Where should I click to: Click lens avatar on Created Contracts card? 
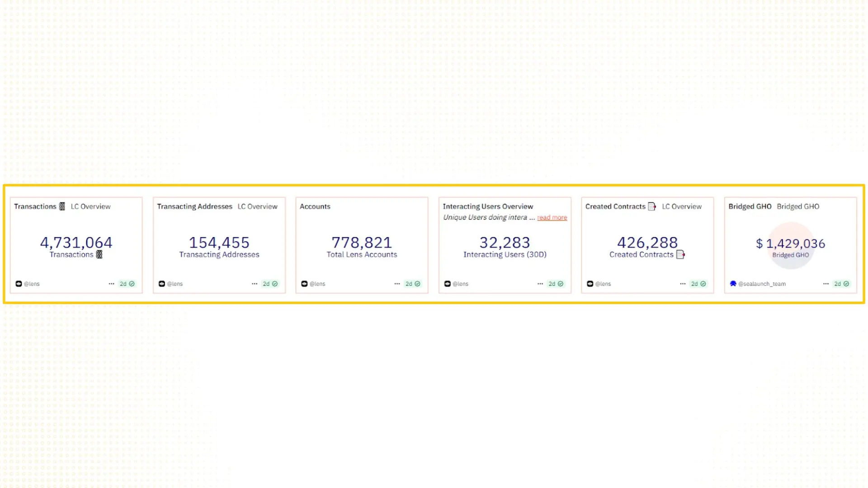click(590, 284)
